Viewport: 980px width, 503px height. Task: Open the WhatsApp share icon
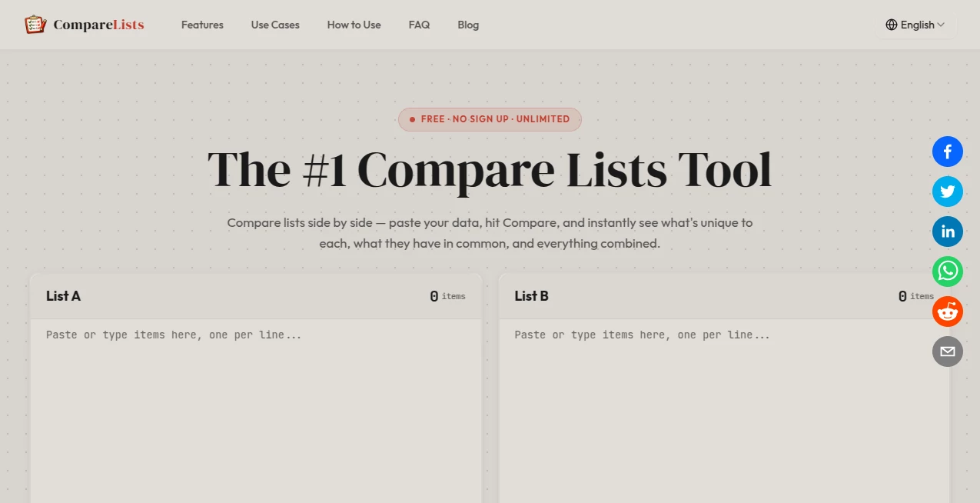(947, 271)
